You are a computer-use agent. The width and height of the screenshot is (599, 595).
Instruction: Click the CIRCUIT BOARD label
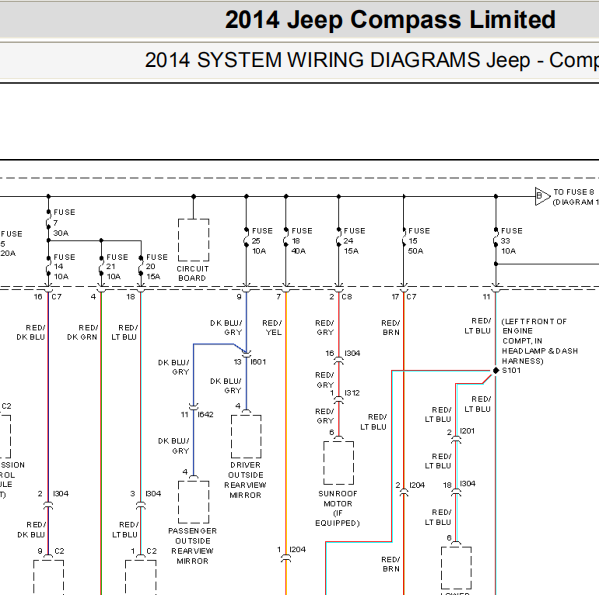tap(193, 273)
